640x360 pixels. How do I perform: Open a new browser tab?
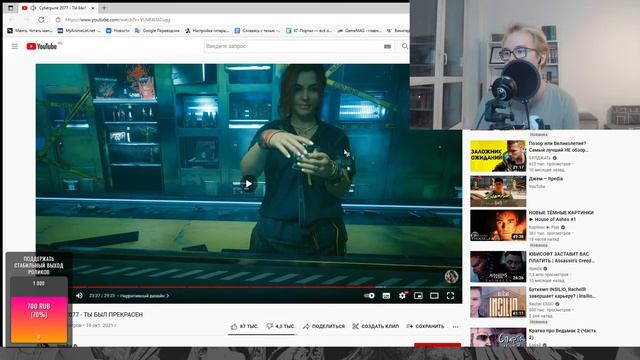104,8
